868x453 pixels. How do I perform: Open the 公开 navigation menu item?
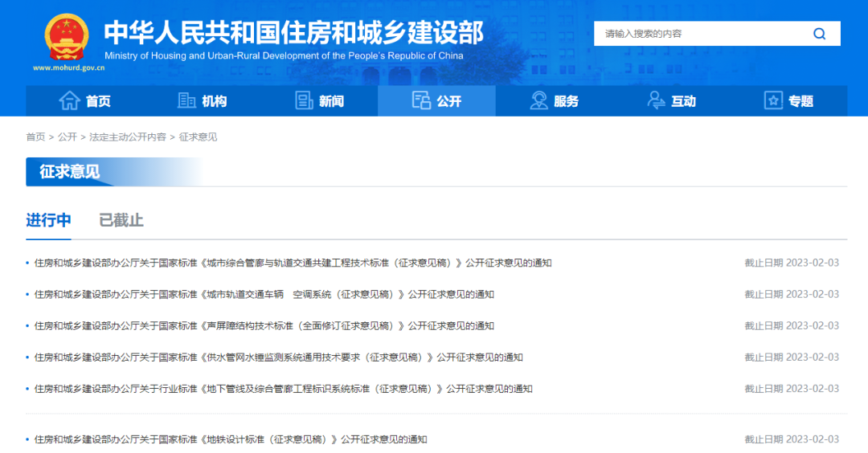point(436,100)
